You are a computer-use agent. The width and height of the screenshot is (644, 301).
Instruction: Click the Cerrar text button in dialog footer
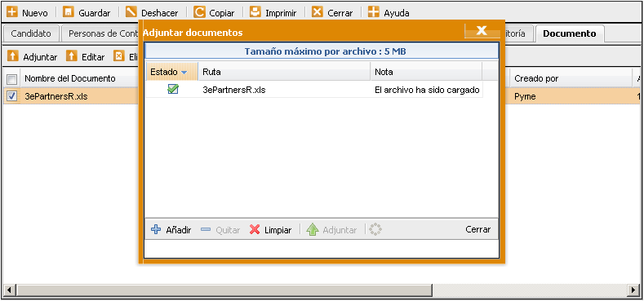(478, 229)
